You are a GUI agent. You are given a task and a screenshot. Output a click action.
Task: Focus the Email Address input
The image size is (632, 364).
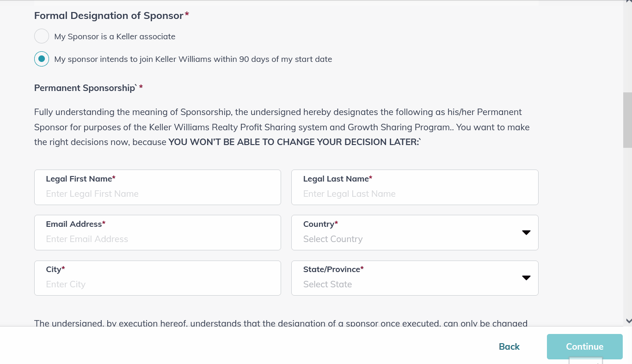tap(158, 232)
